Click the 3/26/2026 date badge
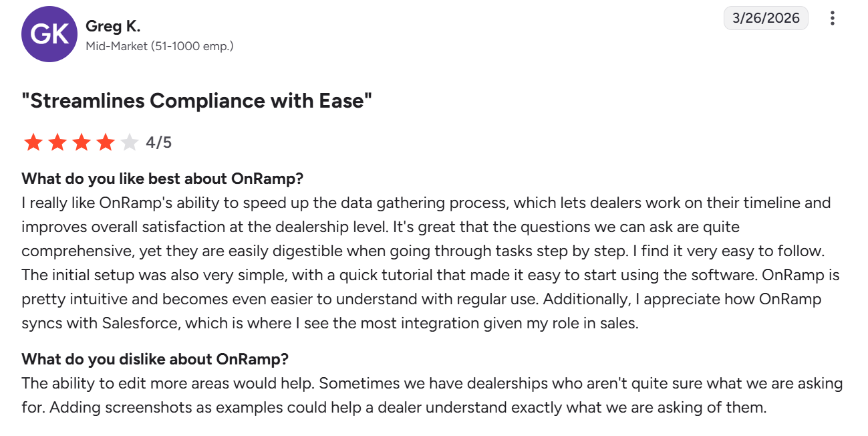The width and height of the screenshot is (868, 436). point(766,19)
